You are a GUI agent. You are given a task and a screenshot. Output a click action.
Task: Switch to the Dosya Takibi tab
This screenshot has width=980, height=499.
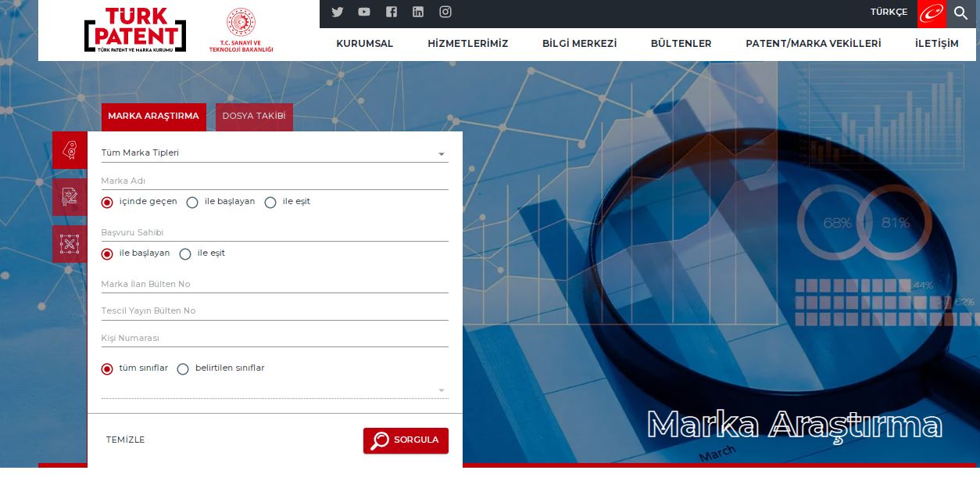point(254,117)
